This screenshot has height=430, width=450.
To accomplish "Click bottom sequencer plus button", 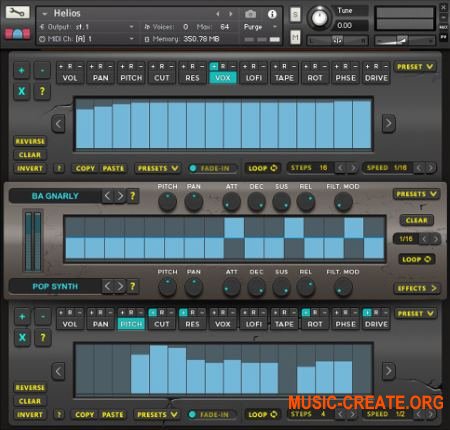I will click(x=22, y=317).
